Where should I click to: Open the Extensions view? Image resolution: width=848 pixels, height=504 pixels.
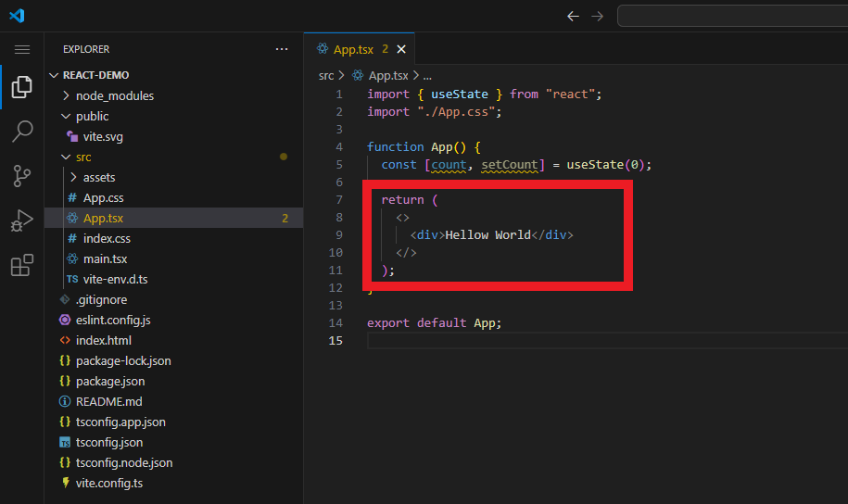coord(21,265)
